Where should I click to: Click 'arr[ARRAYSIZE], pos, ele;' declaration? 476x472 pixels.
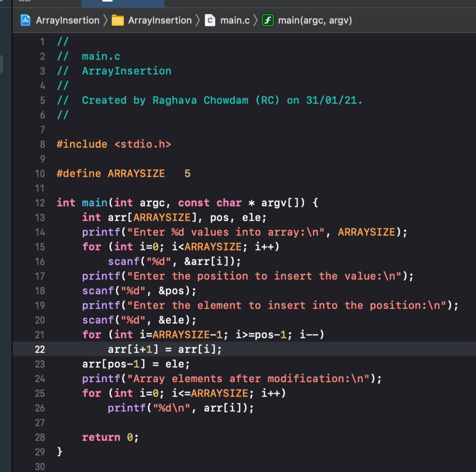187,217
